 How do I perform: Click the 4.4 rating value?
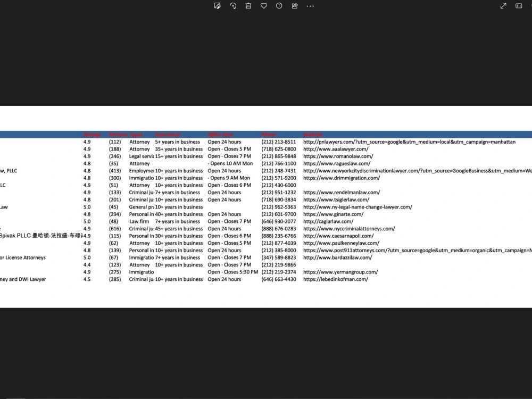tap(87, 264)
